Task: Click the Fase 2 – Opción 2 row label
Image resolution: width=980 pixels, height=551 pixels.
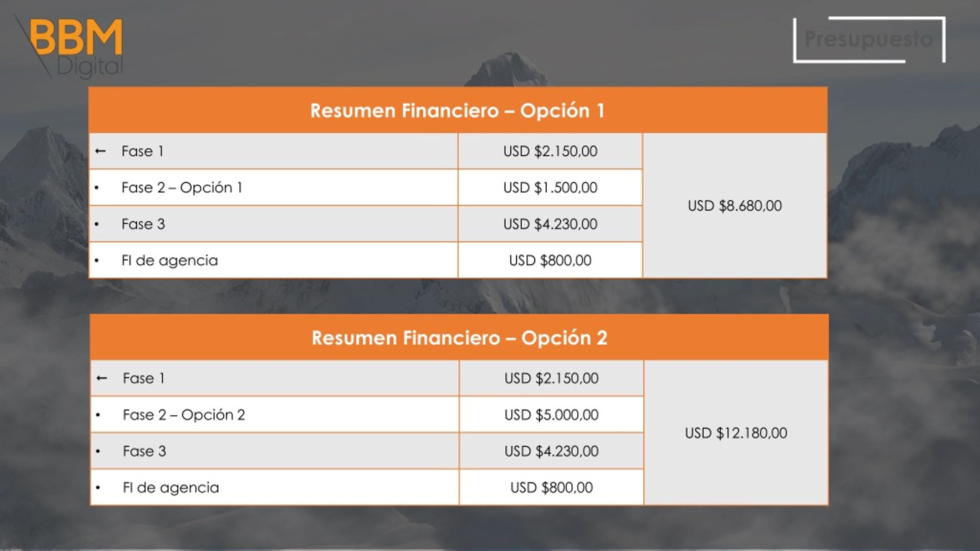Action: 184,415
